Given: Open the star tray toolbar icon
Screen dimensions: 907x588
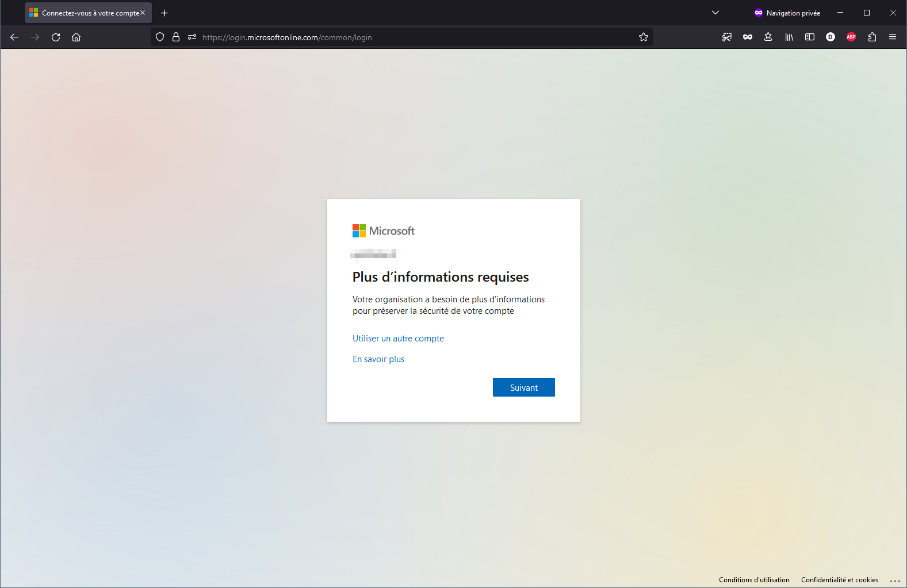Looking at the screenshot, I should click(768, 37).
